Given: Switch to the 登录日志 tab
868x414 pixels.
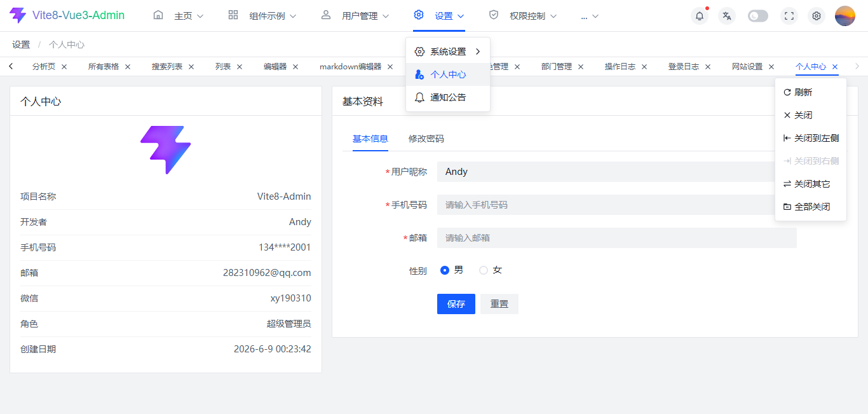Looking at the screenshot, I should click(684, 67).
